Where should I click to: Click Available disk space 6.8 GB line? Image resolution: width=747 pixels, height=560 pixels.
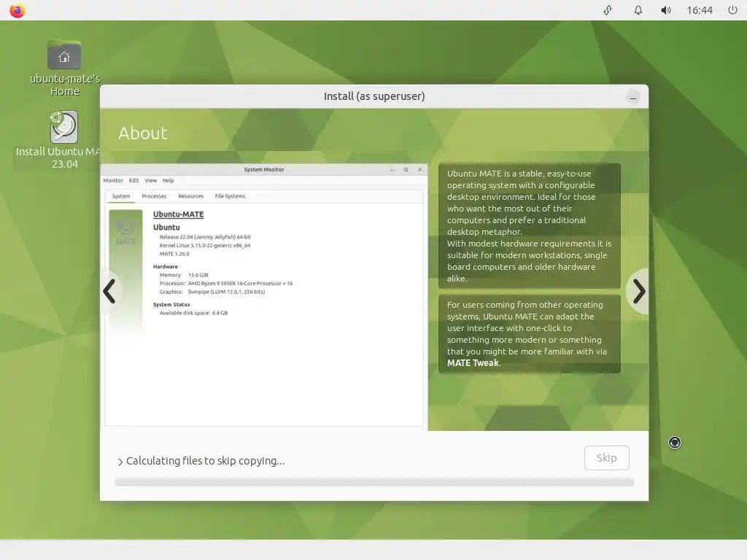pyautogui.click(x=193, y=313)
